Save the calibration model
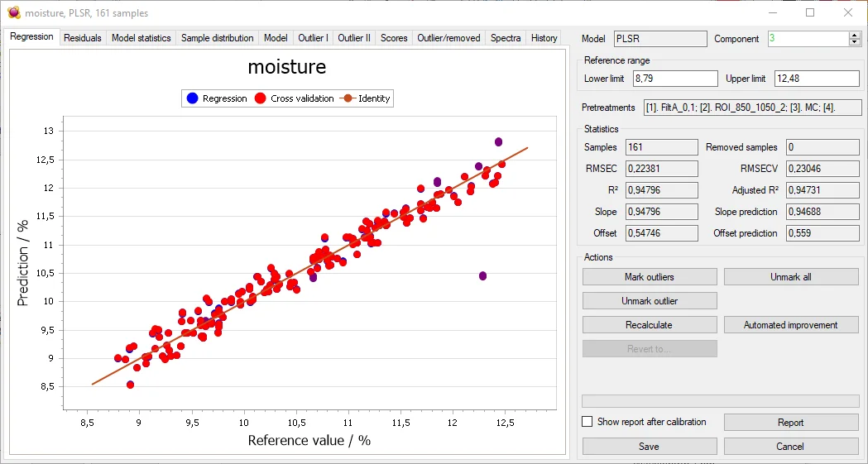The height and width of the screenshot is (464, 868). click(x=650, y=447)
